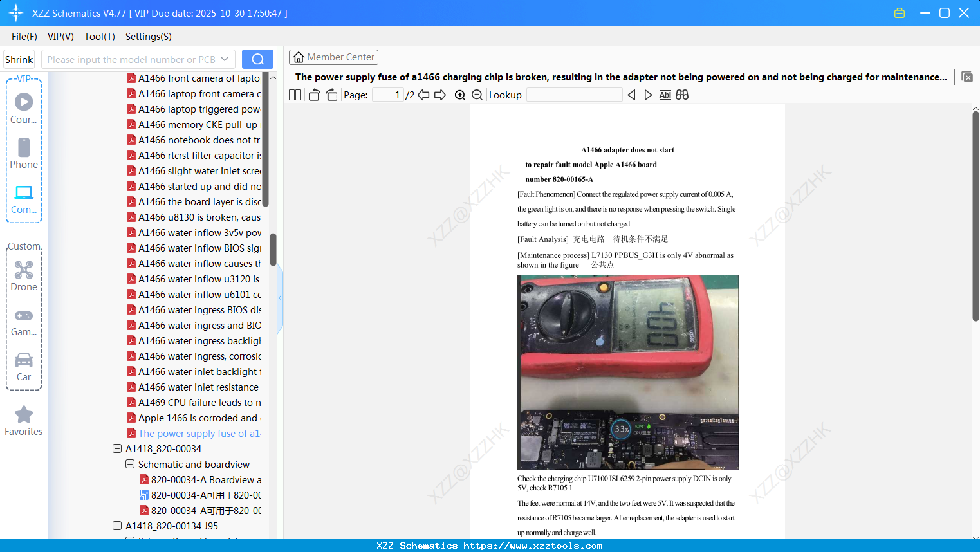Zoom out of the document

tap(477, 95)
